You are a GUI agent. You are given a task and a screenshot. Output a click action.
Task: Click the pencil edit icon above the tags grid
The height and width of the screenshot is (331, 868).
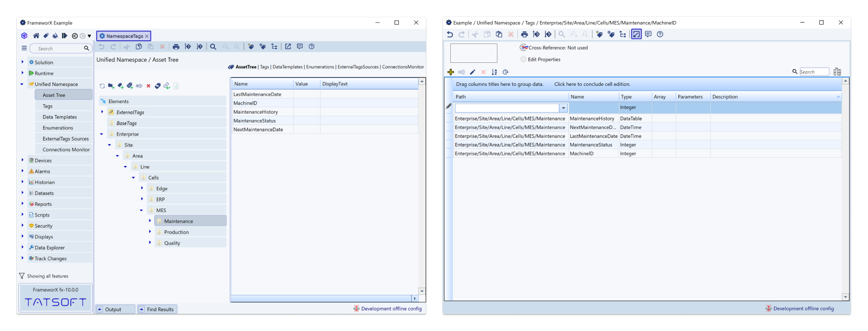[472, 72]
